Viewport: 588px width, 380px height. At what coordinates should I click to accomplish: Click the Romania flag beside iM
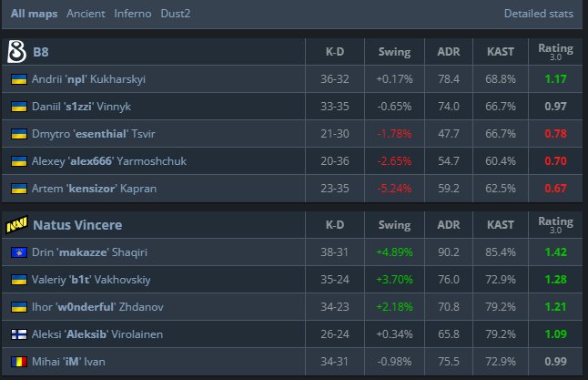[18, 362]
